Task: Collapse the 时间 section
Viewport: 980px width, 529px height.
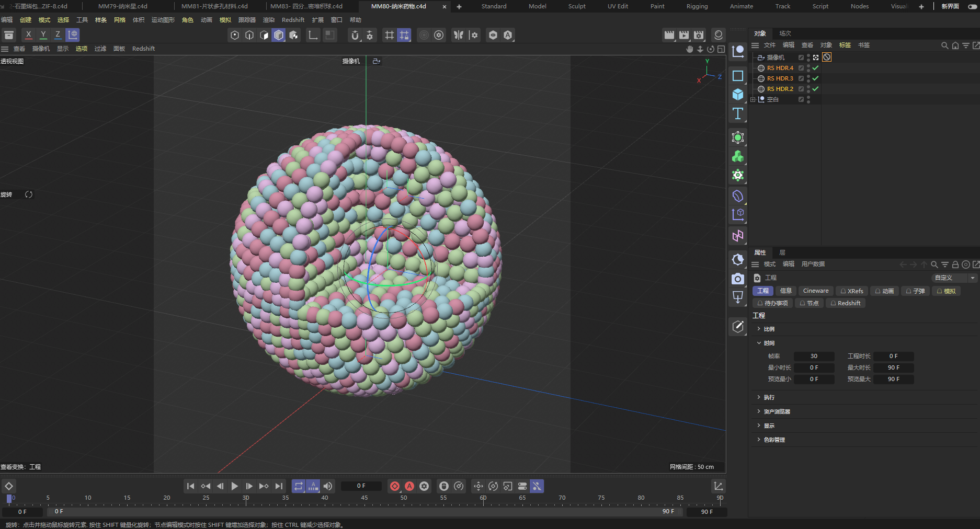Action: pyautogui.click(x=759, y=343)
